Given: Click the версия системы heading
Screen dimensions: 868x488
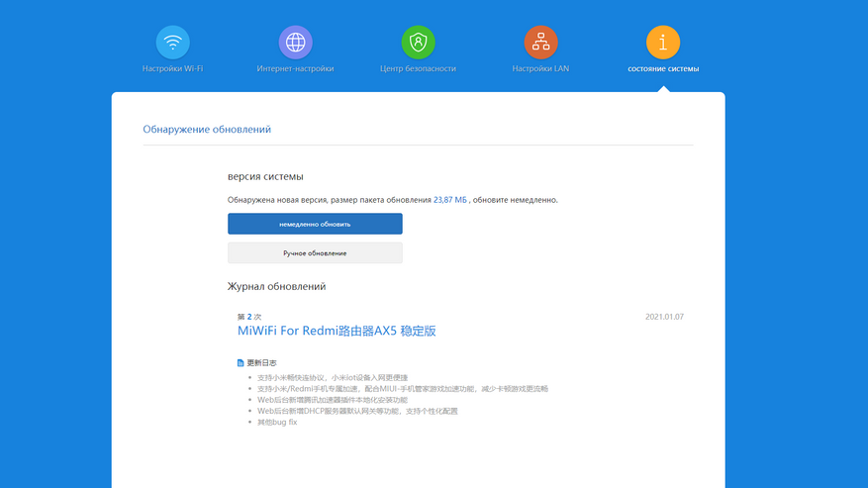Looking at the screenshot, I should point(265,177).
